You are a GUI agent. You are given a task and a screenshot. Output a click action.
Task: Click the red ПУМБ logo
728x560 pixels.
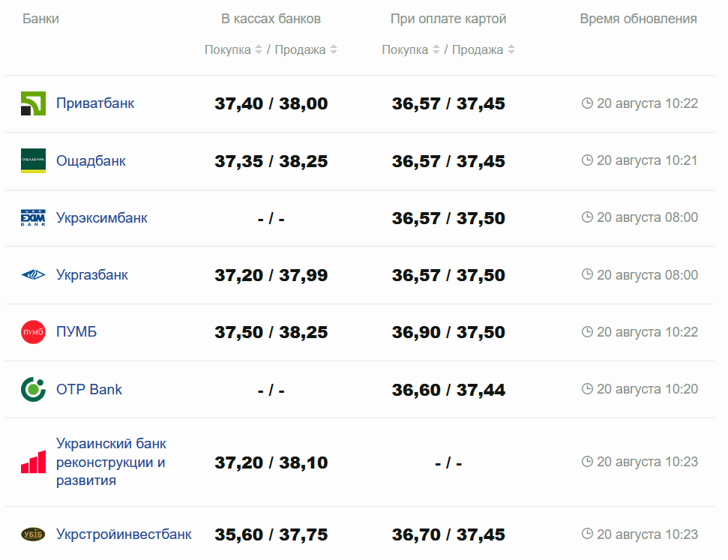[x=33, y=332]
